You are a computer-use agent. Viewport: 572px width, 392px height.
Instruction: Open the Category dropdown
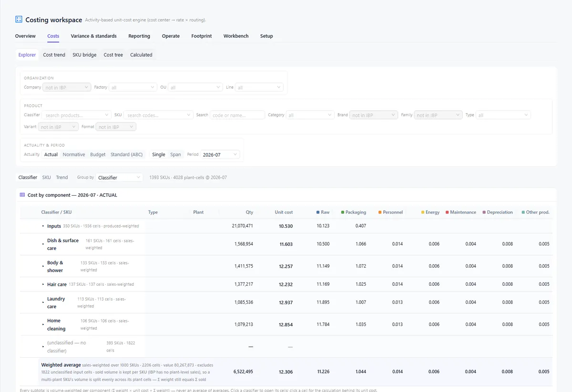click(x=310, y=115)
